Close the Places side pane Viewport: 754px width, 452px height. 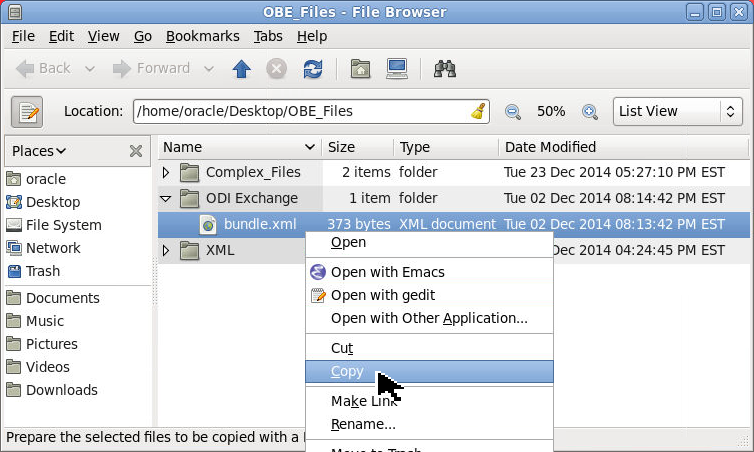(x=136, y=151)
